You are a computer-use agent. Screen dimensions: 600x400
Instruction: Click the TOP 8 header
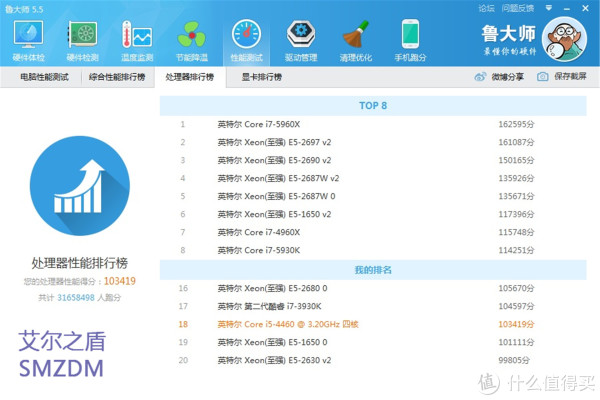[373, 106]
